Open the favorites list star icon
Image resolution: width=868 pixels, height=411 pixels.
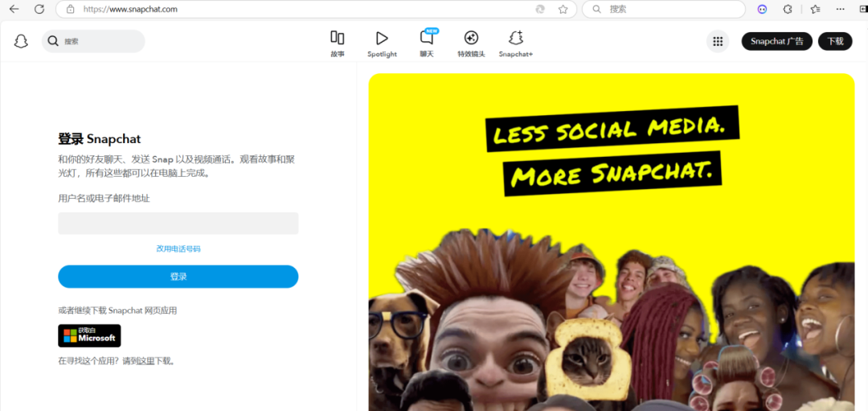816,10
